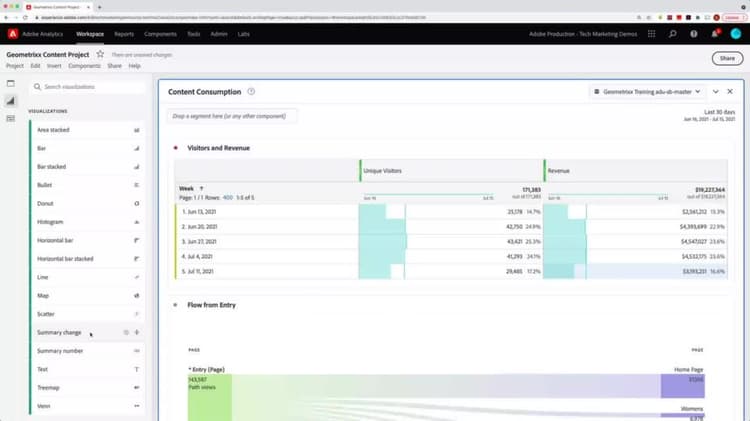Open the Share menu item
This screenshot has width=750, height=421.
114,66
